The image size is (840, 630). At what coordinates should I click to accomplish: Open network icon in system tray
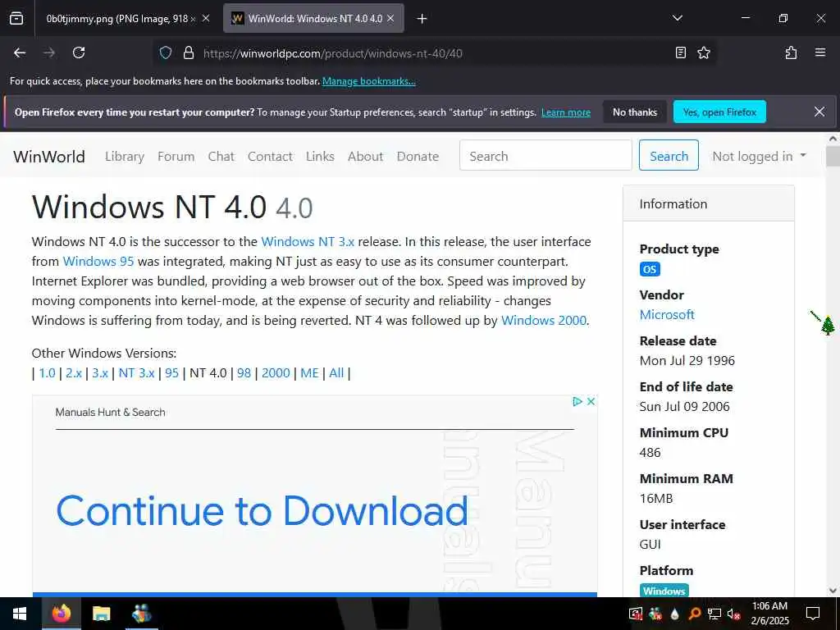(x=714, y=614)
